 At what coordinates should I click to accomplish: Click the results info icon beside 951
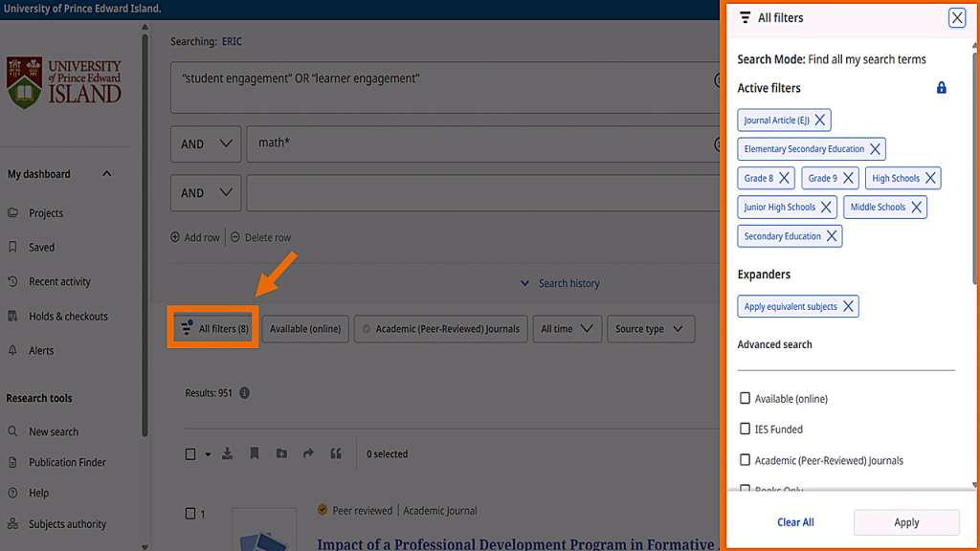pos(244,393)
